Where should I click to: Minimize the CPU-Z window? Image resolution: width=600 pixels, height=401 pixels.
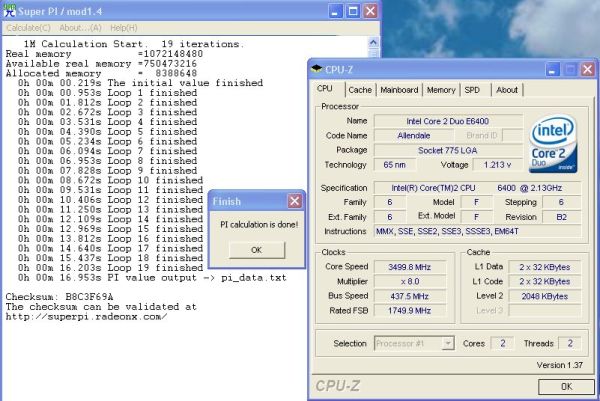pos(553,70)
